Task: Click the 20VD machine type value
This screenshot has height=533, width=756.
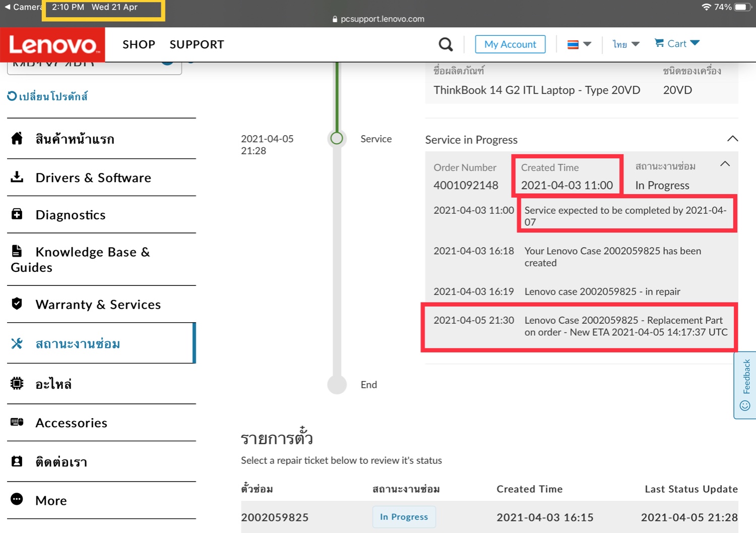Action: point(677,90)
